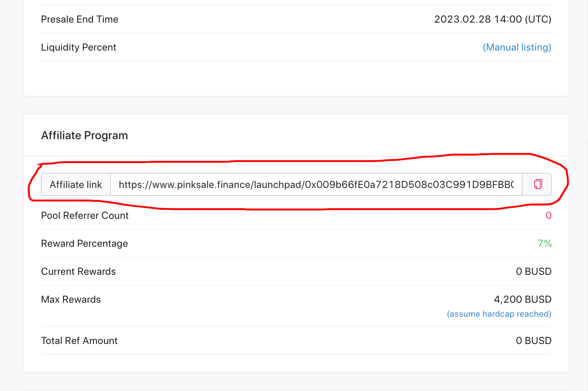The image size is (588, 391).
Task: Select the Total Ref Amount label
Action: (x=79, y=341)
